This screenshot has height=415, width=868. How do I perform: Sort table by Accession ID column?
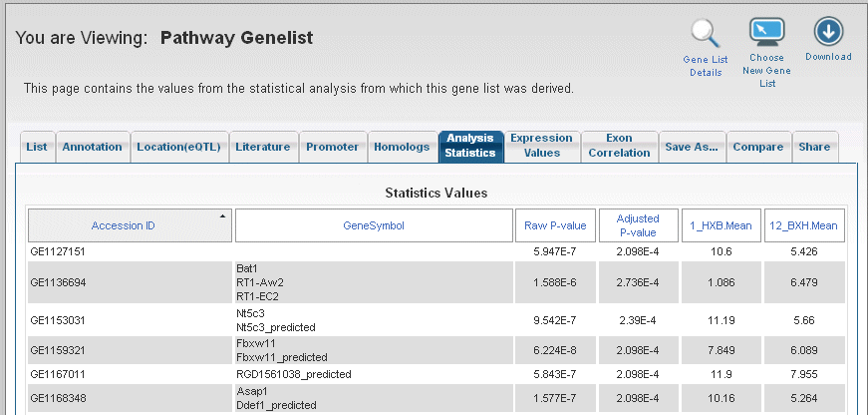[x=123, y=225]
